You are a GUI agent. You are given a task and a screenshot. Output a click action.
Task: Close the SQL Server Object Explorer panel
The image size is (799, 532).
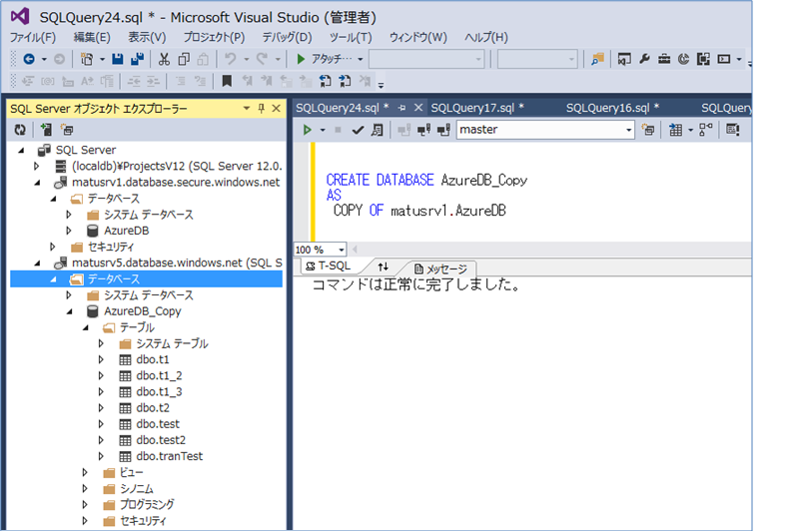point(277,108)
